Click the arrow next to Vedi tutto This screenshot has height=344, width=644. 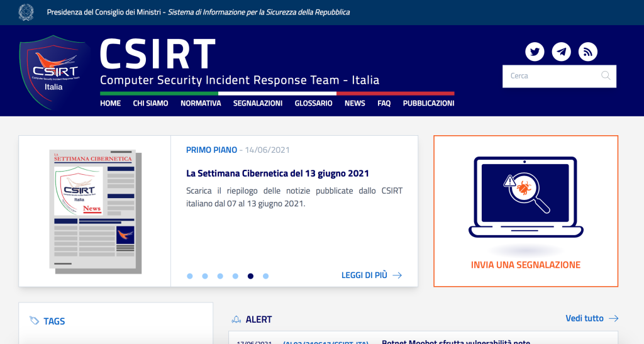point(614,319)
